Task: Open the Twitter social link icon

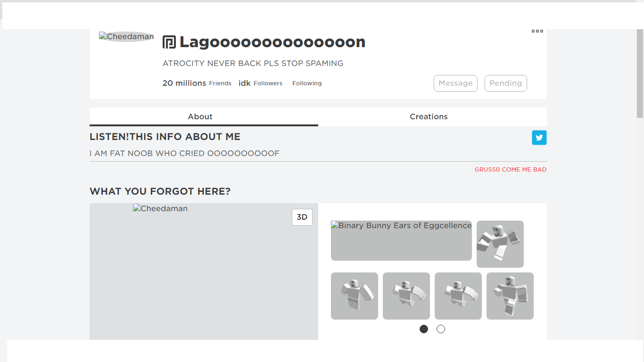Action: 539,138
